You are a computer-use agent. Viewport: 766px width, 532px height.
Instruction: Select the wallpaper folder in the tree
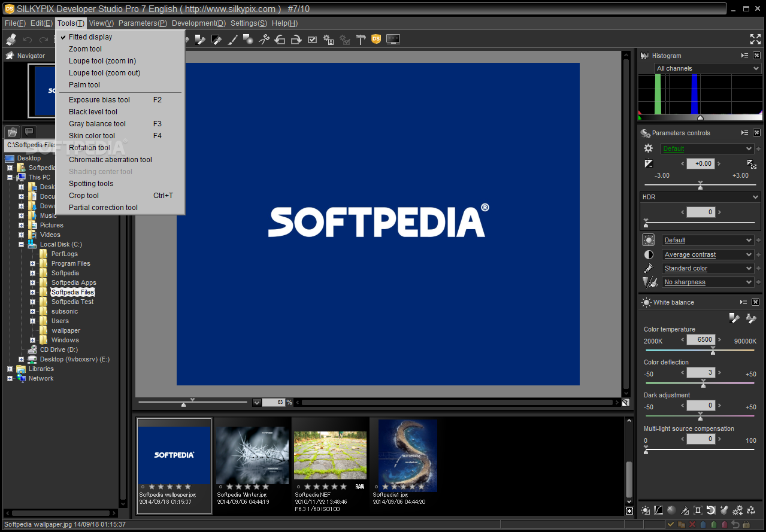(x=66, y=330)
